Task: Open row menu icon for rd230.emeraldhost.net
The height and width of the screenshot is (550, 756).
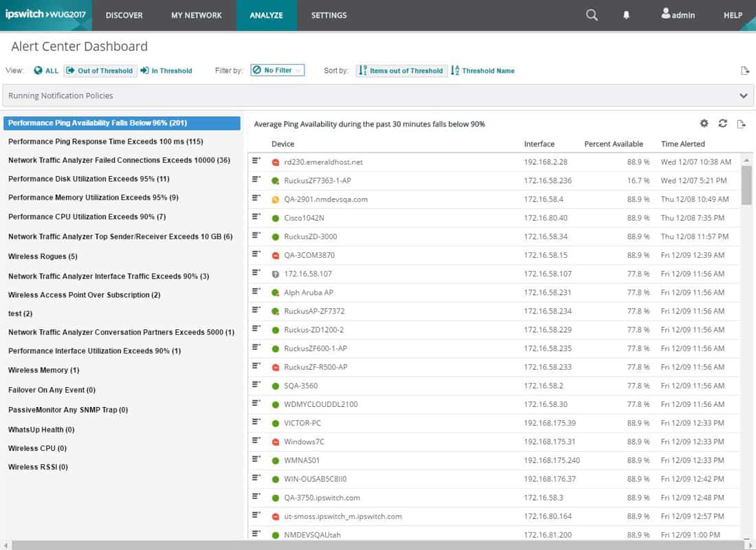Action: pyautogui.click(x=256, y=161)
